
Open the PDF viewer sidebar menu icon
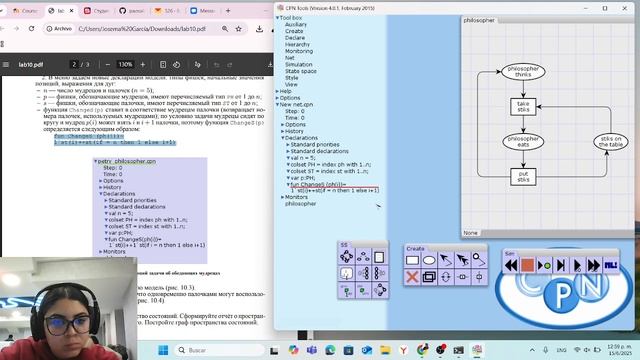6,64
